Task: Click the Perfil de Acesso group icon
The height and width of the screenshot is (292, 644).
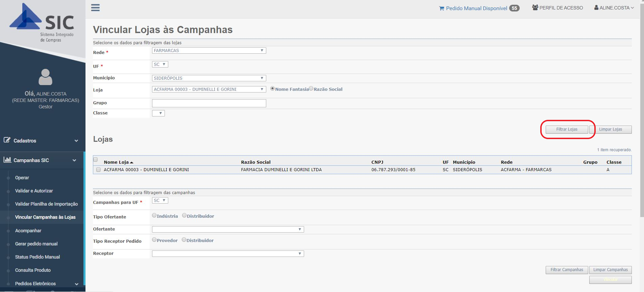Action: pos(535,7)
